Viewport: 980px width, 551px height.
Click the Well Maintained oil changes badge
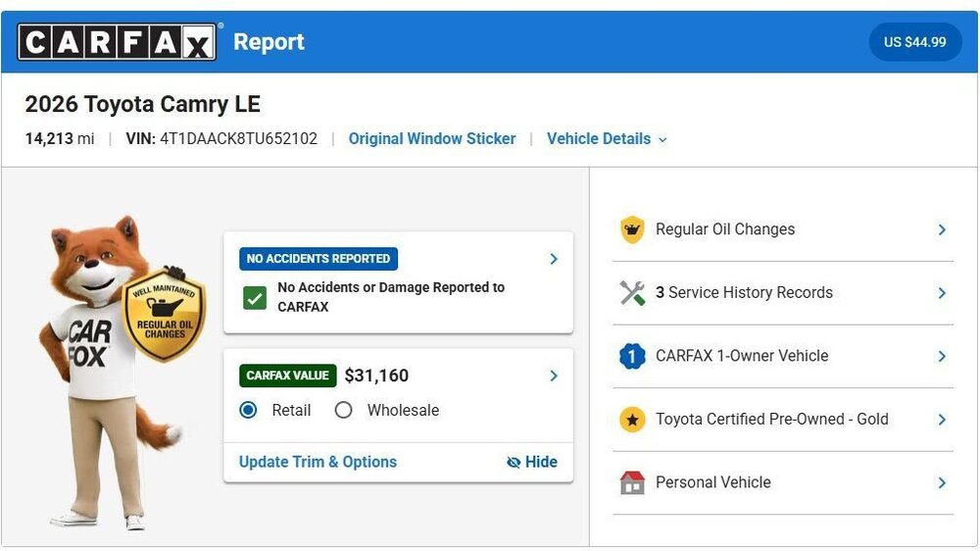[164, 315]
